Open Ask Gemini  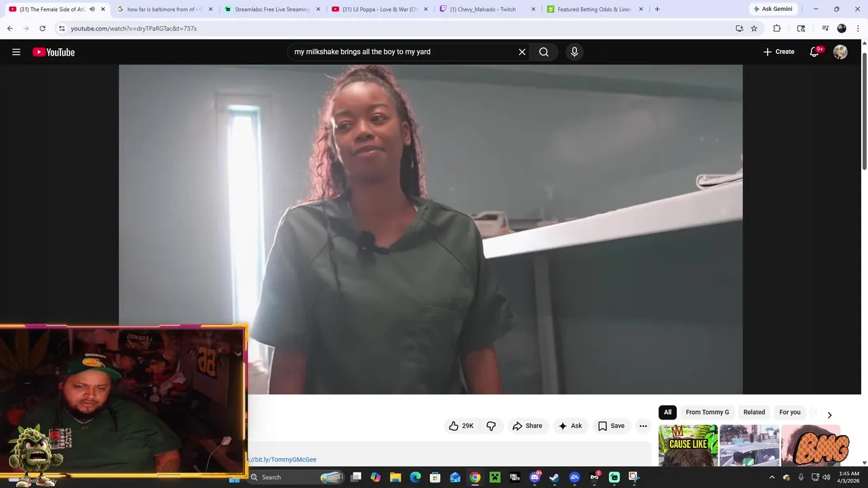(772, 9)
